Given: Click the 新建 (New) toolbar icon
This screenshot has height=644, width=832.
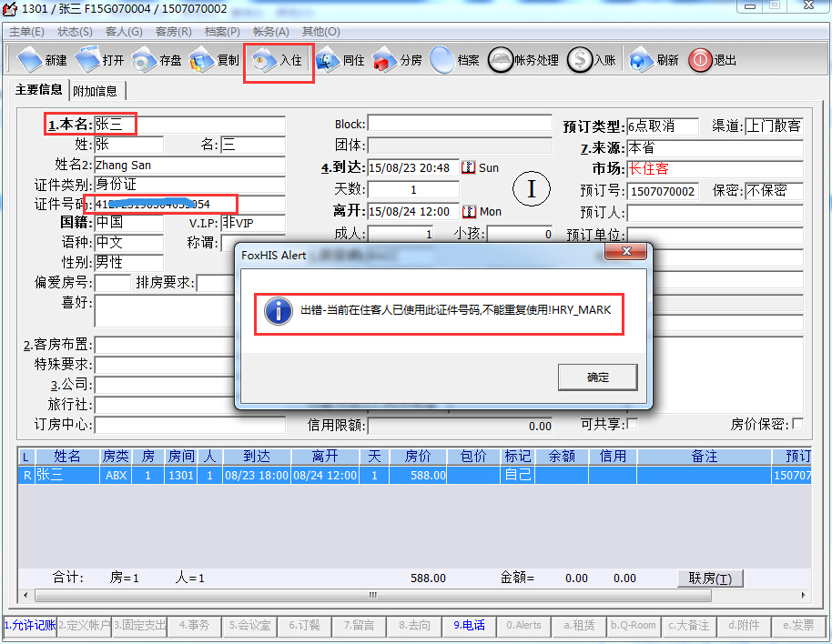Looking at the screenshot, I should coord(32,61).
